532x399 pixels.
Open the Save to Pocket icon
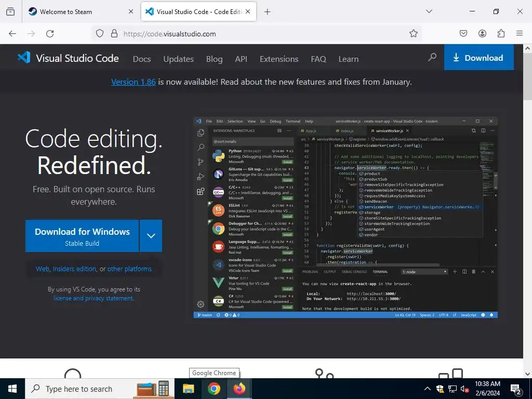(463, 33)
